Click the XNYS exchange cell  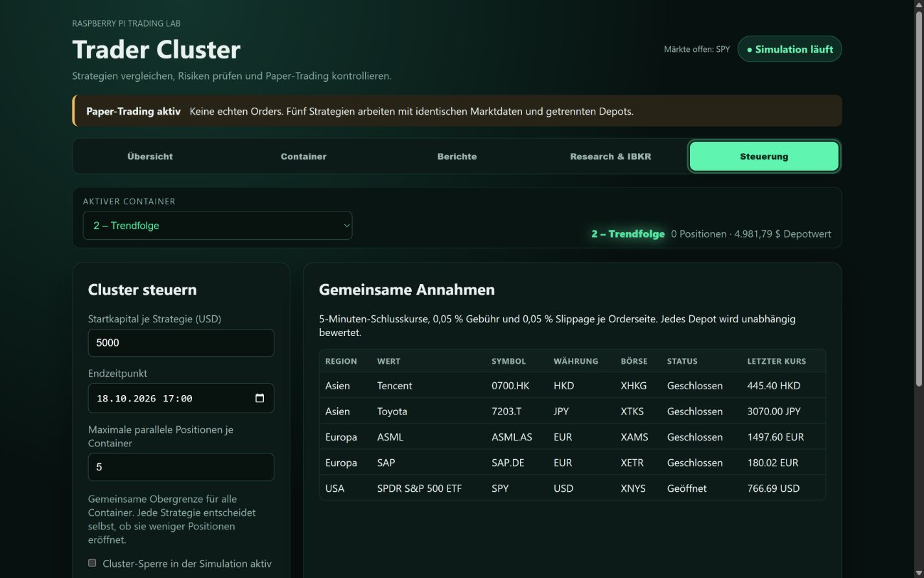click(633, 488)
